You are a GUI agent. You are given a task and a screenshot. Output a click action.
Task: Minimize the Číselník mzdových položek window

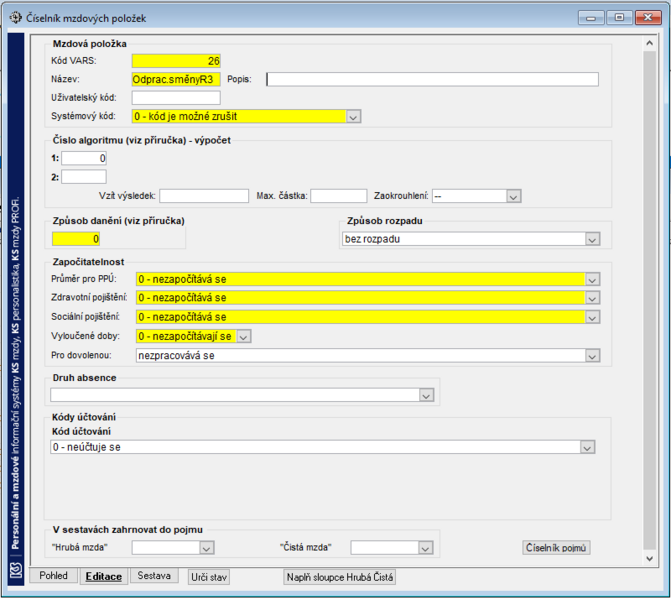(x=591, y=18)
